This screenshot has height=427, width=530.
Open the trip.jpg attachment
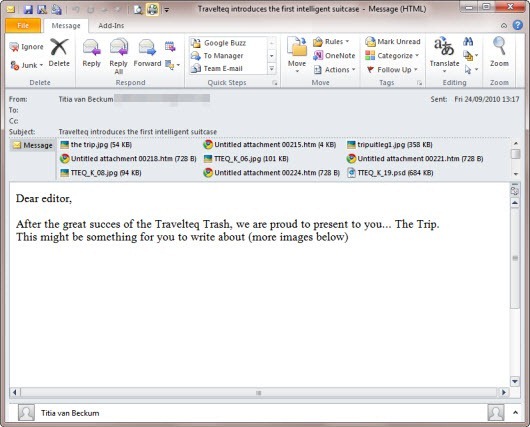coord(96,145)
